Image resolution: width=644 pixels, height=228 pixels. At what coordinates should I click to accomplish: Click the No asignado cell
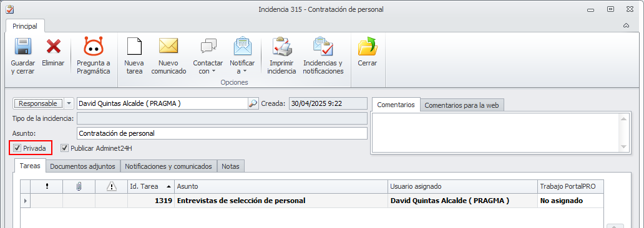pos(570,201)
